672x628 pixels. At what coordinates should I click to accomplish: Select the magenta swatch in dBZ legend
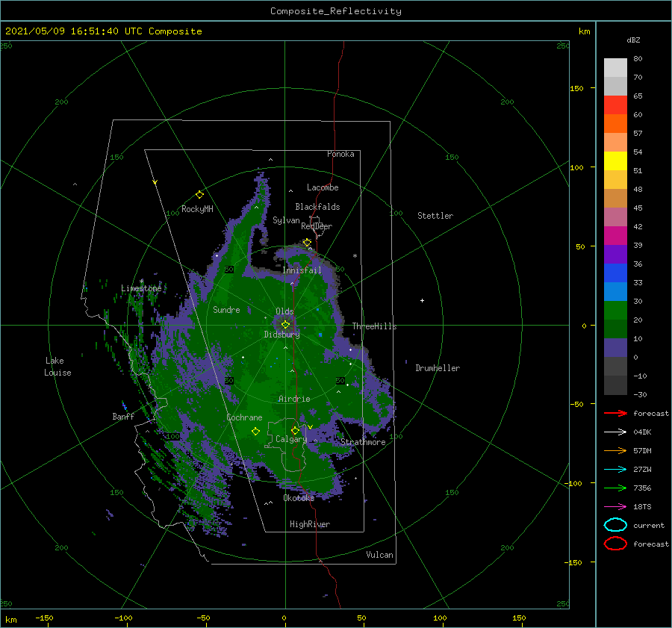tap(615, 236)
